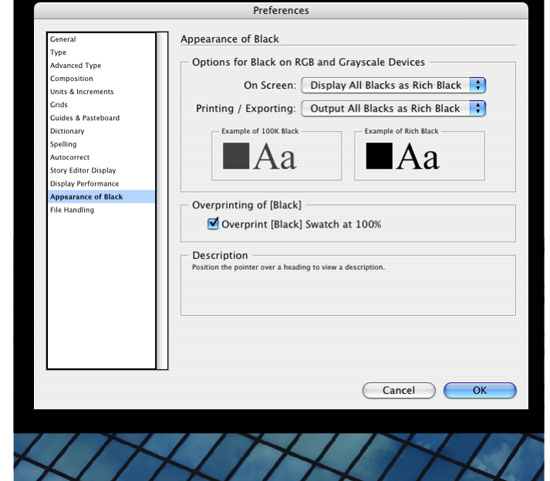Click the On Screen dropdown arrow stepper
550x481 pixels.
point(478,85)
